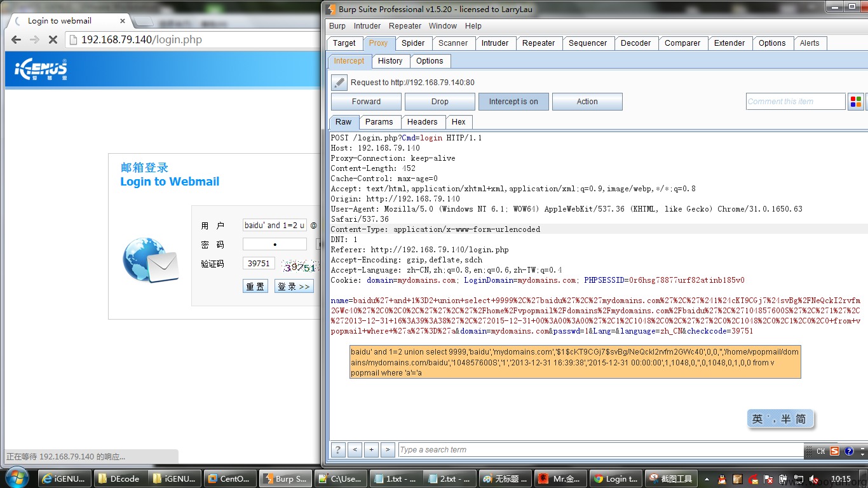Screen dimensions: 868x488
Task: Click the search term field
Action: [x=600, y=450]
